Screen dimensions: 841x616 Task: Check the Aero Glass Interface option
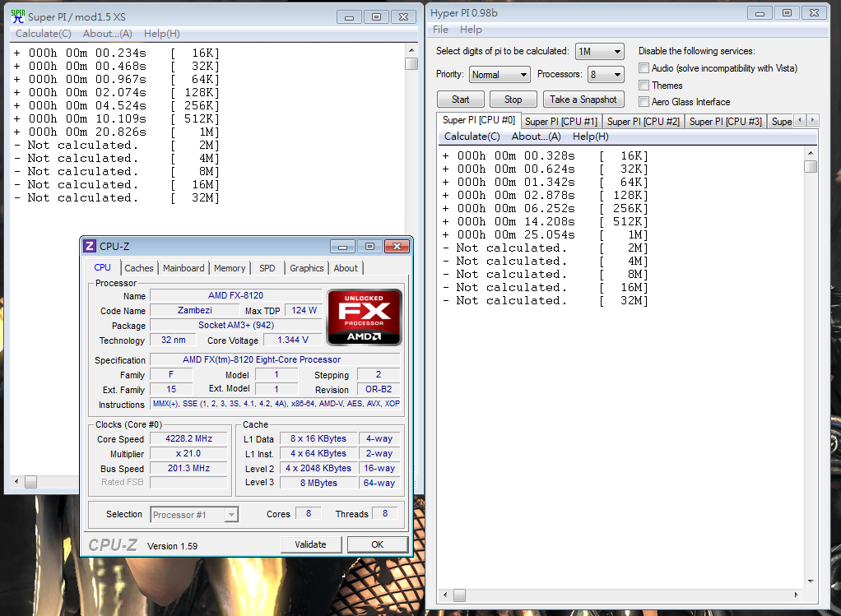pos(644,102)
